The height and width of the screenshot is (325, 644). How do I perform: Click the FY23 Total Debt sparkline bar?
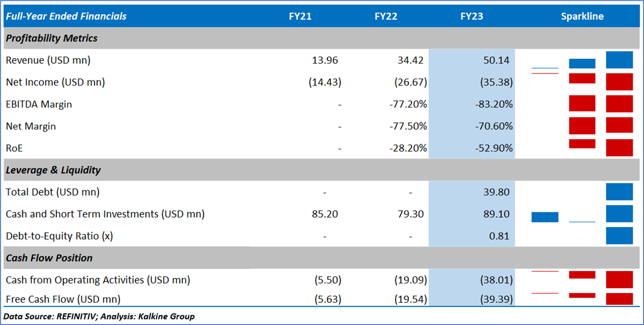pyautogui.click(x=619, y=192)
